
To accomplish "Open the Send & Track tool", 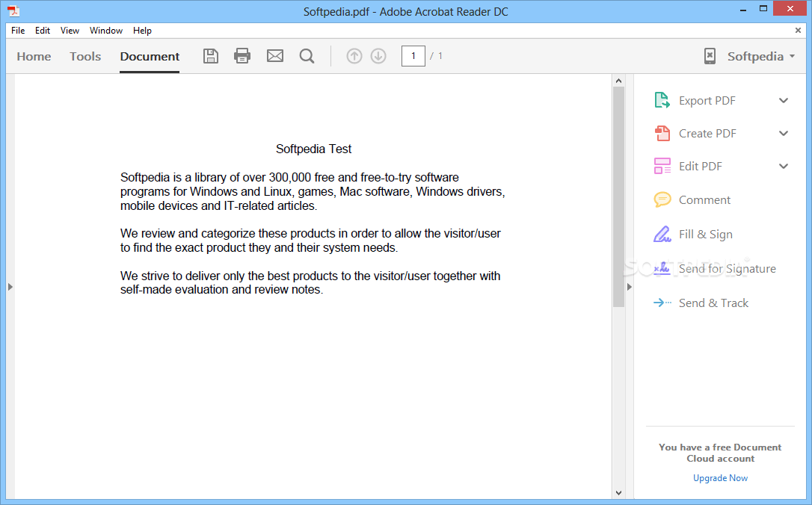I will click(x=713, y=303).
